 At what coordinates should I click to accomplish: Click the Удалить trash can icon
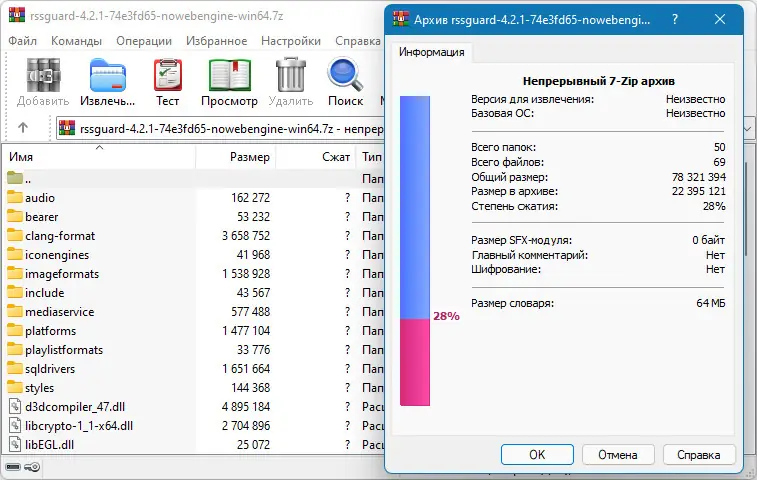(x=291, y=75)
